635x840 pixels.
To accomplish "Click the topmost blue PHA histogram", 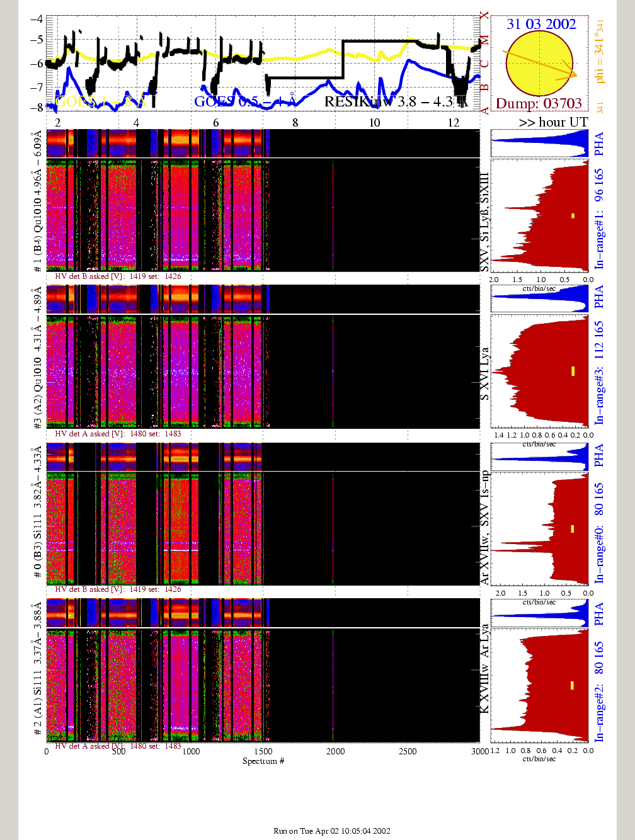I will [540, 144].
